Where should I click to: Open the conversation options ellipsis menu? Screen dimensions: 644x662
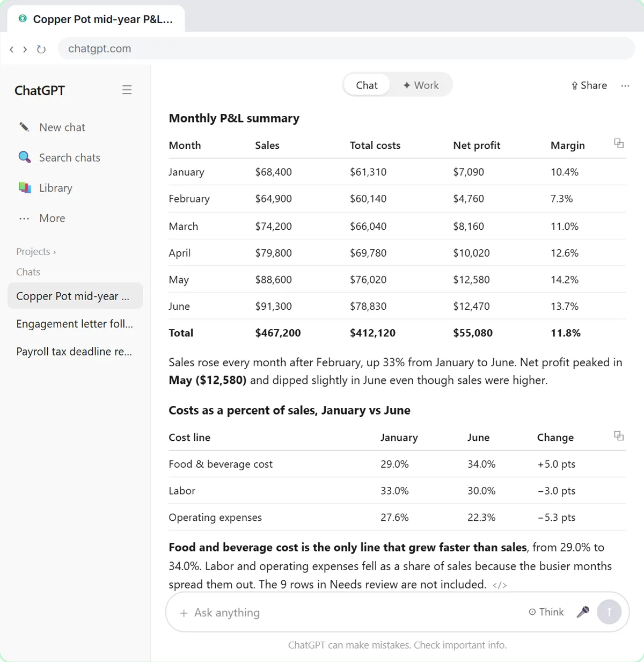(x=625, y=85)
